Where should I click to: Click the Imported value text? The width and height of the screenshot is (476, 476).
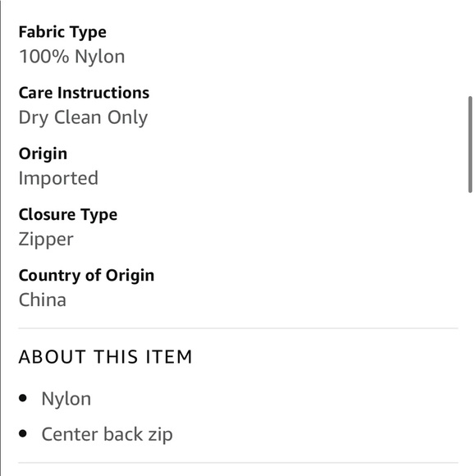tap(58, 179)
